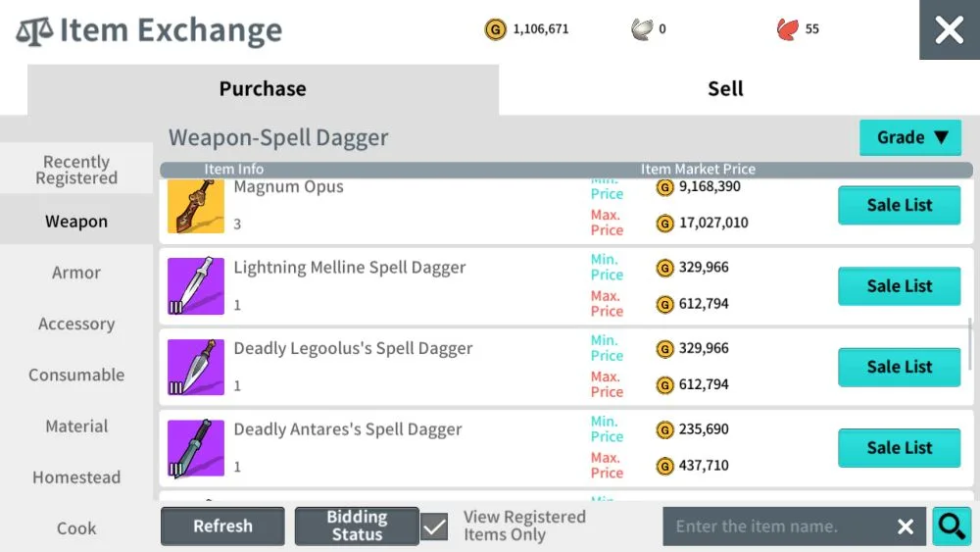Open the Bidding Status view
The width and height of the screenshot is (980, 552).
(357, 527)
